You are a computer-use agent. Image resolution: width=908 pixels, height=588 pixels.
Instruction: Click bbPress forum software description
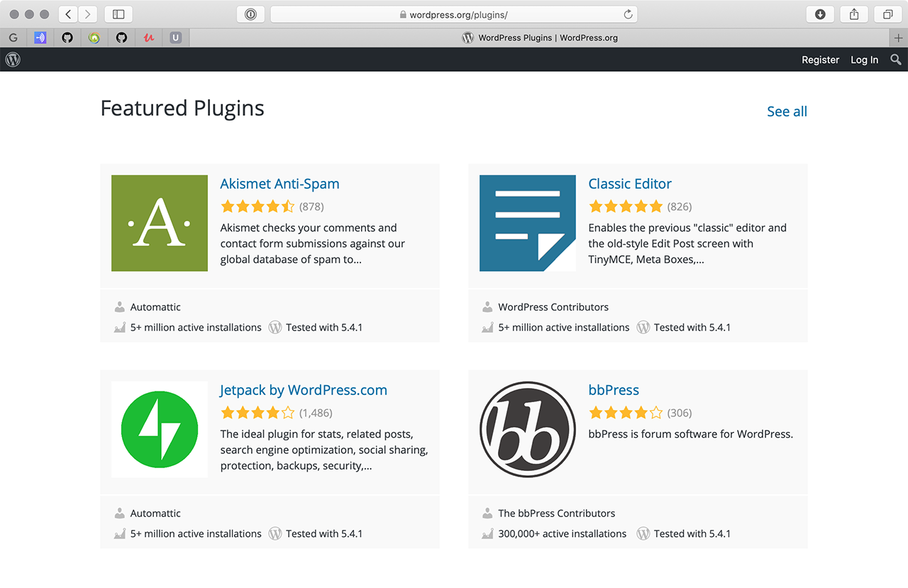pos(690,434)
